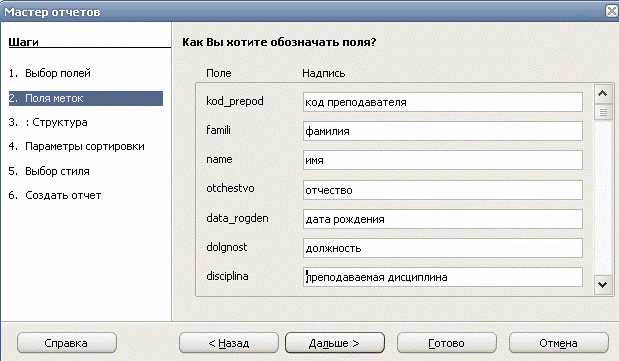Click the kod_prepod field name
The image size is (619, 361).
[x=235, y=101]
